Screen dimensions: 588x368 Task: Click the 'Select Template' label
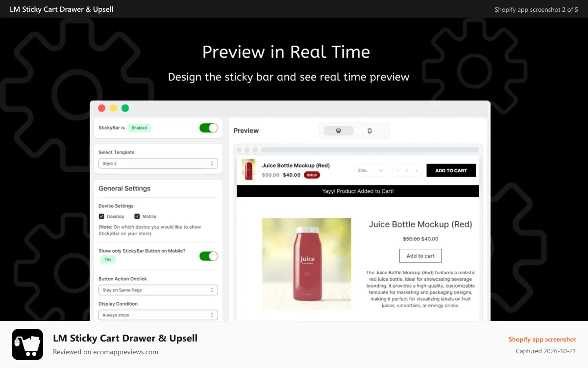[117, 152]
